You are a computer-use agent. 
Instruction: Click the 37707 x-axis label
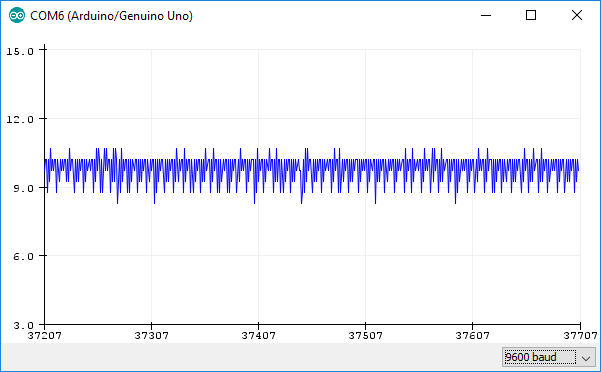(580, 336)
